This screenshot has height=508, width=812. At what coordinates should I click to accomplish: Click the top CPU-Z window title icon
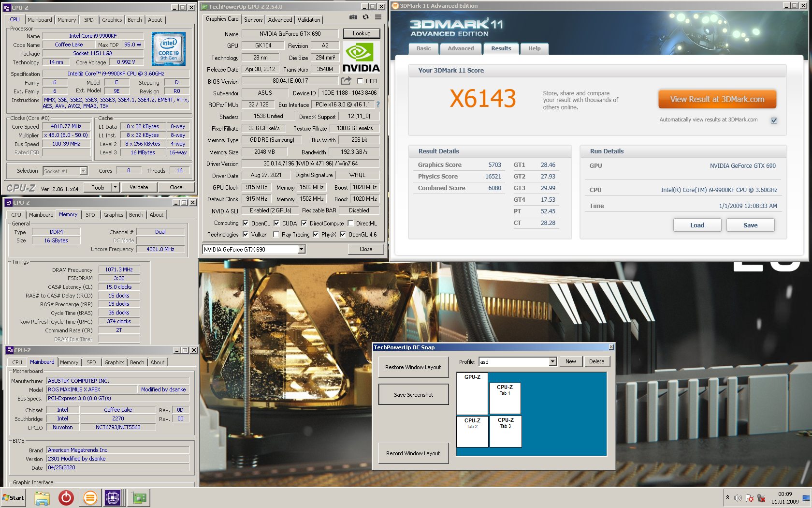click(x=7, y=7)
